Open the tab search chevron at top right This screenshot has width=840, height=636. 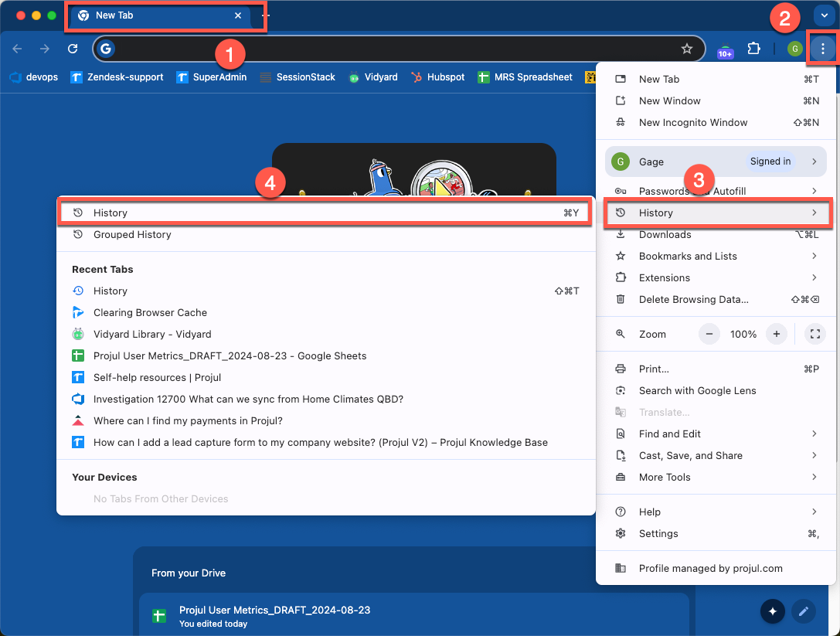(x=824, y=15)
